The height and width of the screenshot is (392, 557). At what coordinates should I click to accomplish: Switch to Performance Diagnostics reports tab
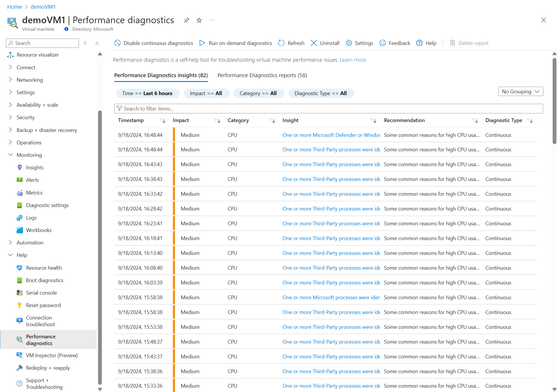262,75
